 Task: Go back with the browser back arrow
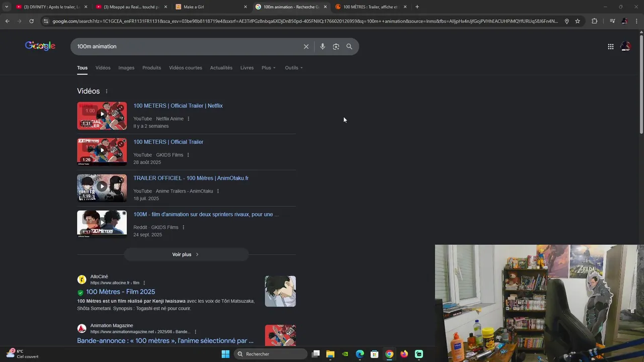pyautogui.click(x=7, y=21)
